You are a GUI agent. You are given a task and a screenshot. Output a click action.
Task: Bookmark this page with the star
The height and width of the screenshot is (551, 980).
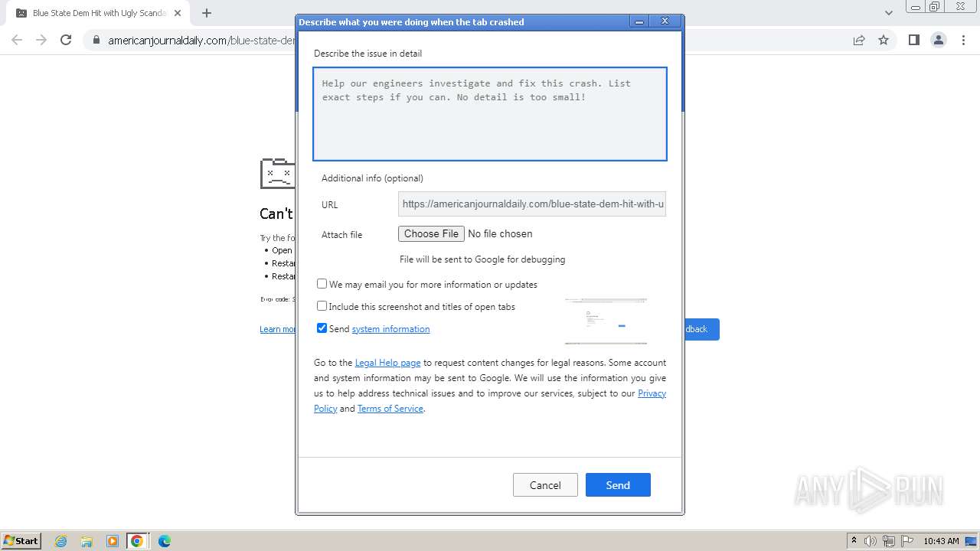coord(884,41)
